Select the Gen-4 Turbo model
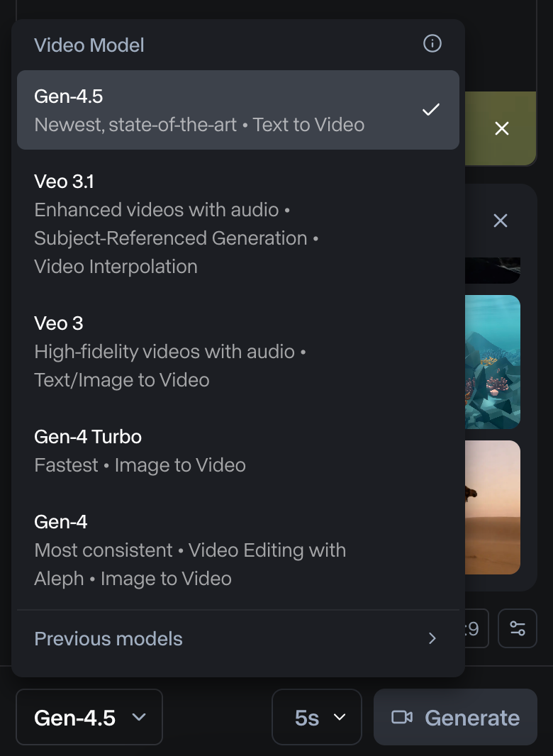The image size is (553, 756). 213,450
